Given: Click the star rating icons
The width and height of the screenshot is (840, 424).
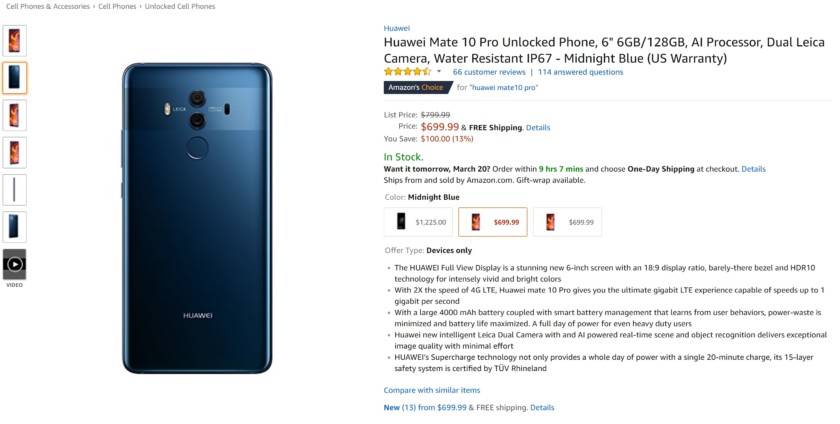Looking at the screenshot, I should 407,72.
